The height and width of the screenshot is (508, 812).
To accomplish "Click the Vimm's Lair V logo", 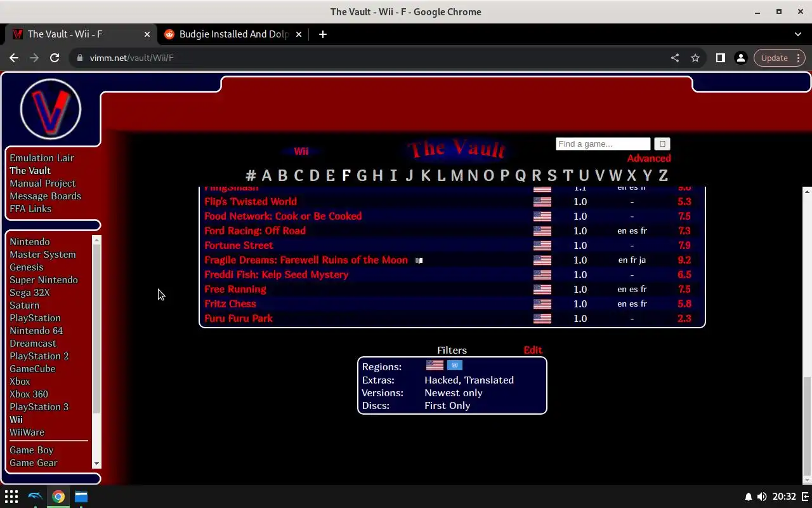I will (51, 109).
